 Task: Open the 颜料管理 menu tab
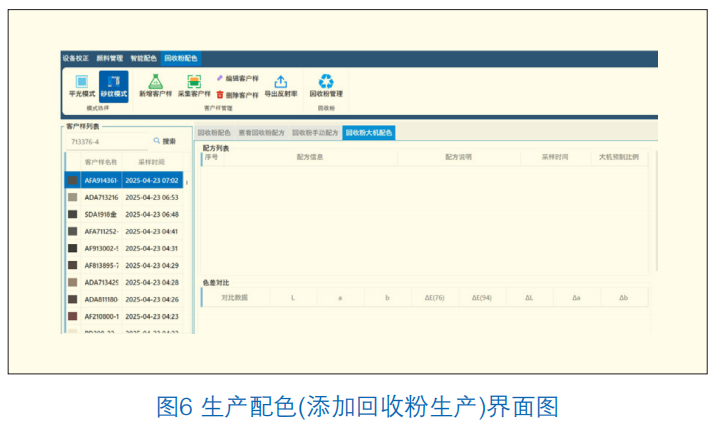[x=110, y=58]
